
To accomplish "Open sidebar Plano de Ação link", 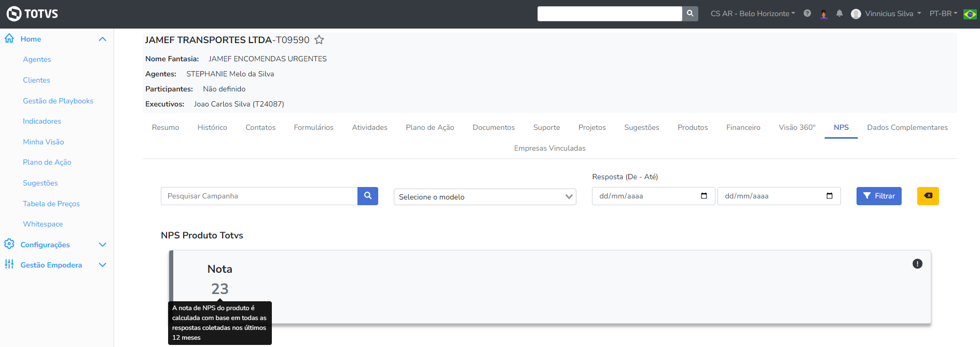I will (x=47, y=162).
